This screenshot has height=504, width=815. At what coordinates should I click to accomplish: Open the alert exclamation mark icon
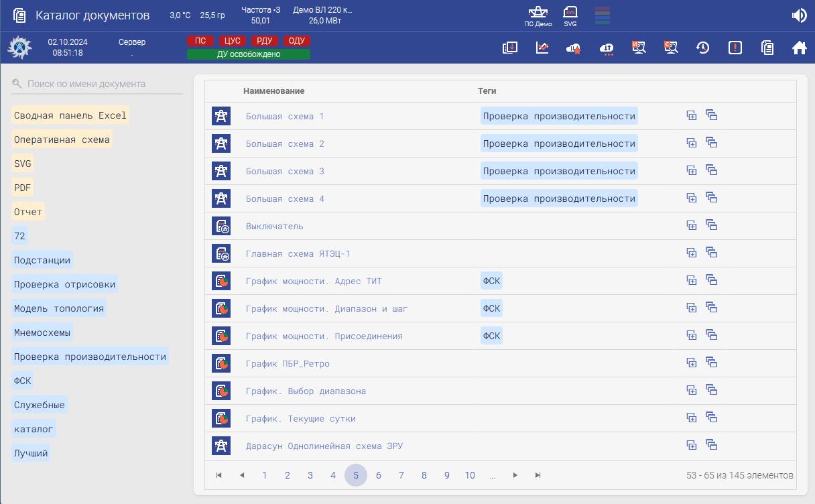(x=735, y=48)
